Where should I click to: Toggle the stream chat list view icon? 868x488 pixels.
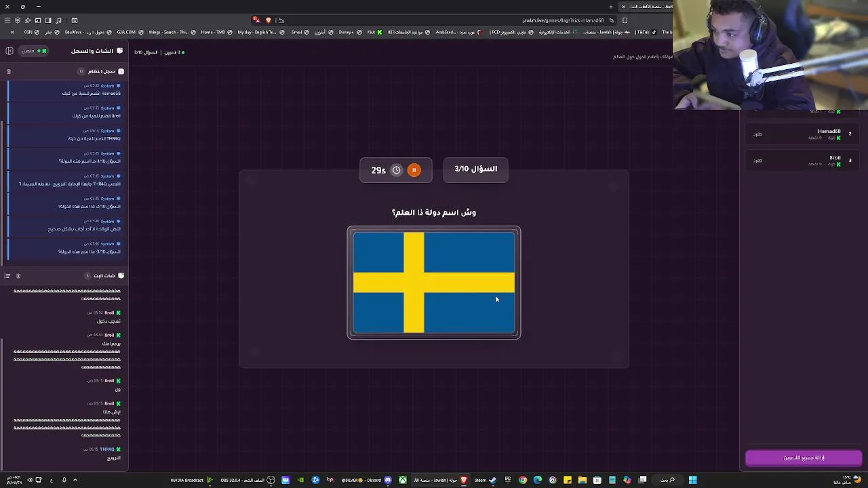pyautogui.click(x=7, y=276)
